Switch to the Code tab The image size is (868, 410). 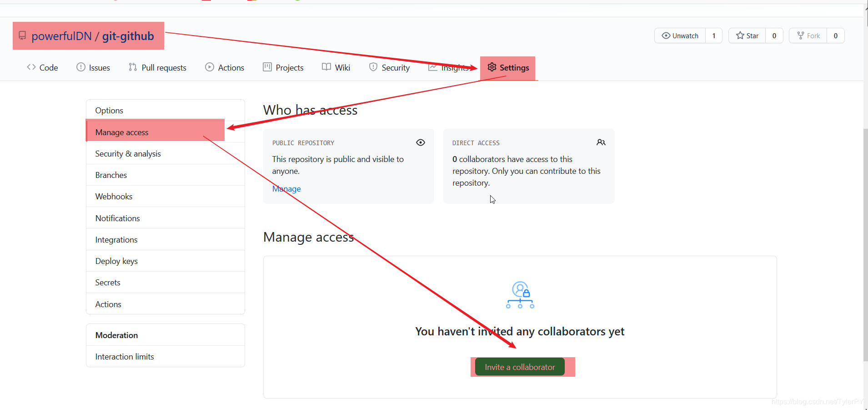(x=42, y=67)
